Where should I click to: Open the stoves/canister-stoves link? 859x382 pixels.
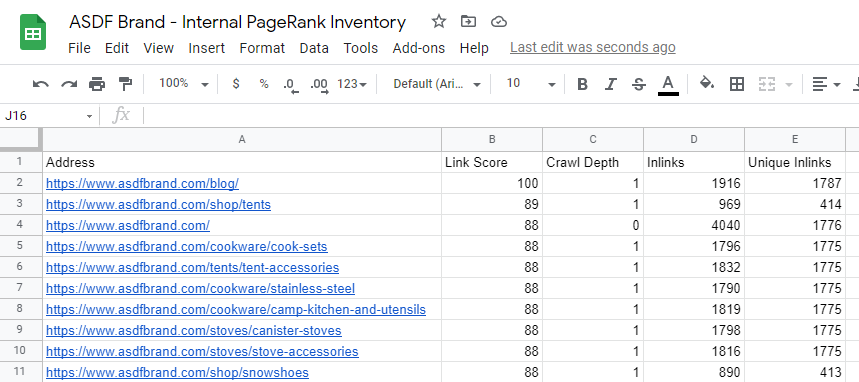tap(193, 330)
